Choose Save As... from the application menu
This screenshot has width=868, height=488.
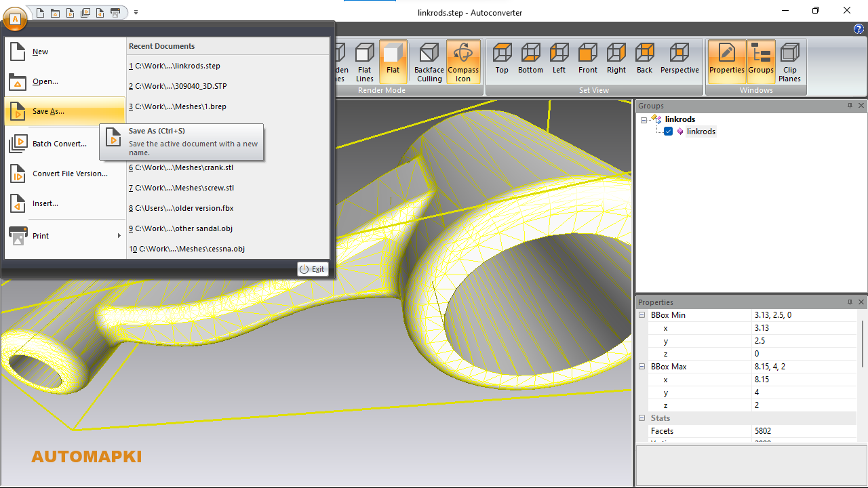click(65, 111)
